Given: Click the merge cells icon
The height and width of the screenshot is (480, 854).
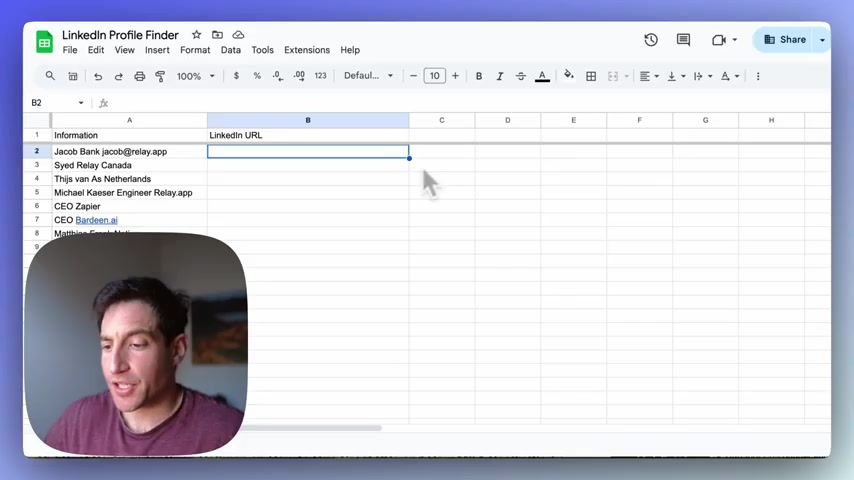Looking at the screenshot, I should click(613, 76).
